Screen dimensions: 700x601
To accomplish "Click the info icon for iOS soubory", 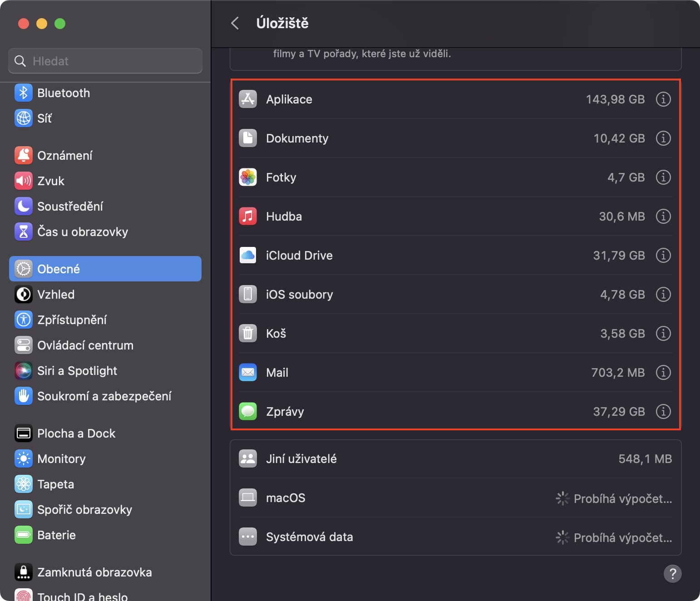I will click(663, 294).
